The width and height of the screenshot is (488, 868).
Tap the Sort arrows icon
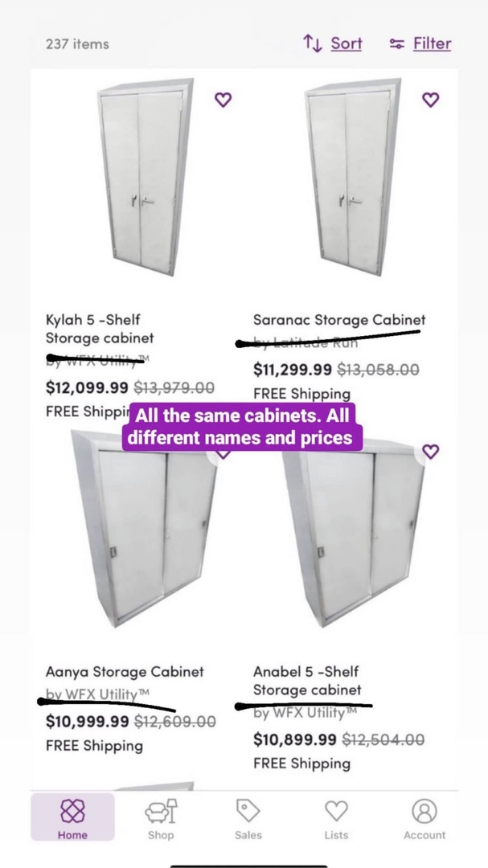(x=312, y=43)
